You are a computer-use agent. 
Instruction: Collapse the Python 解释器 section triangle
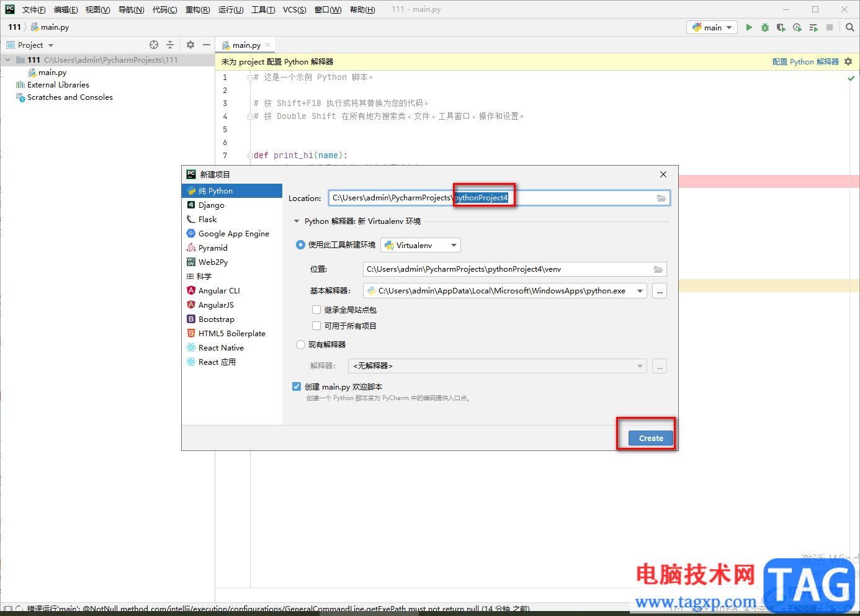[x=297, y=221]
